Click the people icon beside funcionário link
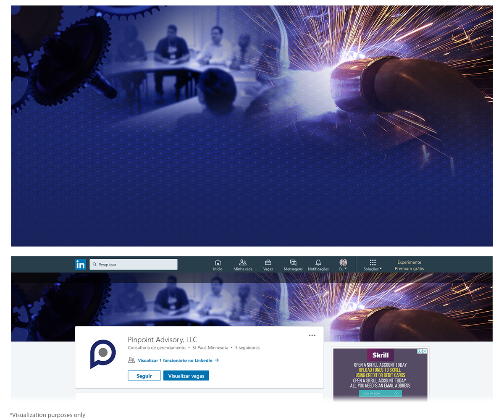This screenshot has height=420, width=504. point(131,360)
